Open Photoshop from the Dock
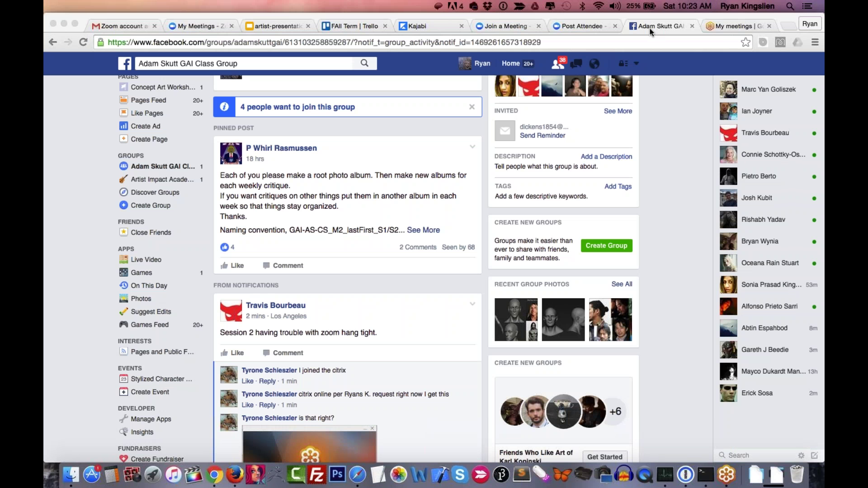 (337, 474)
